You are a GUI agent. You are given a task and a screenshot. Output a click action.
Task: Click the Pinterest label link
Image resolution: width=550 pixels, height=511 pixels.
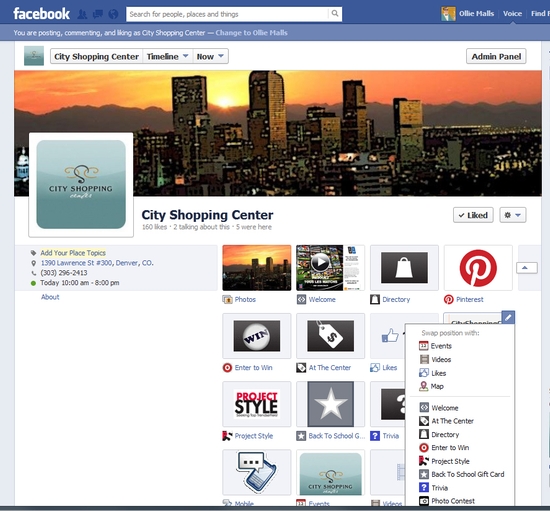470,300
